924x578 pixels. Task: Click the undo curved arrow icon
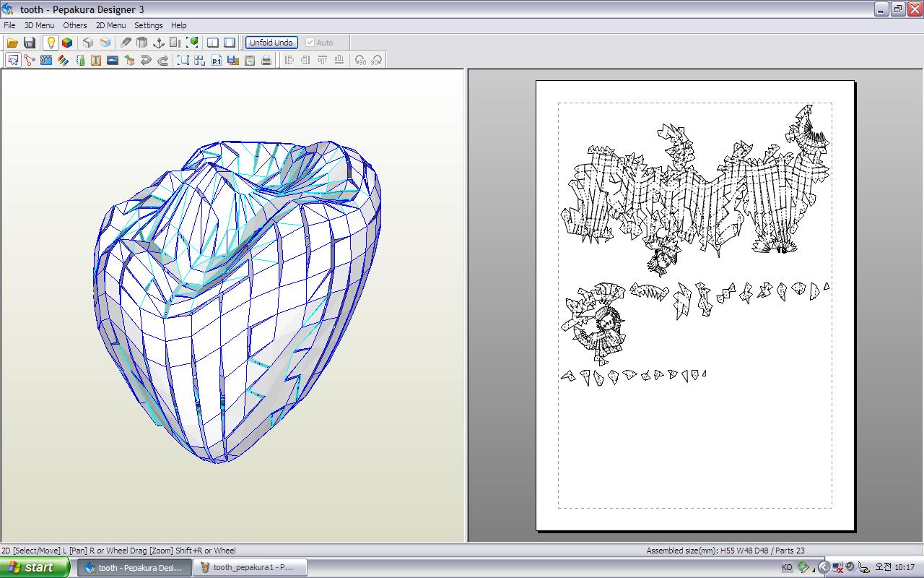[x=146, y=61]
